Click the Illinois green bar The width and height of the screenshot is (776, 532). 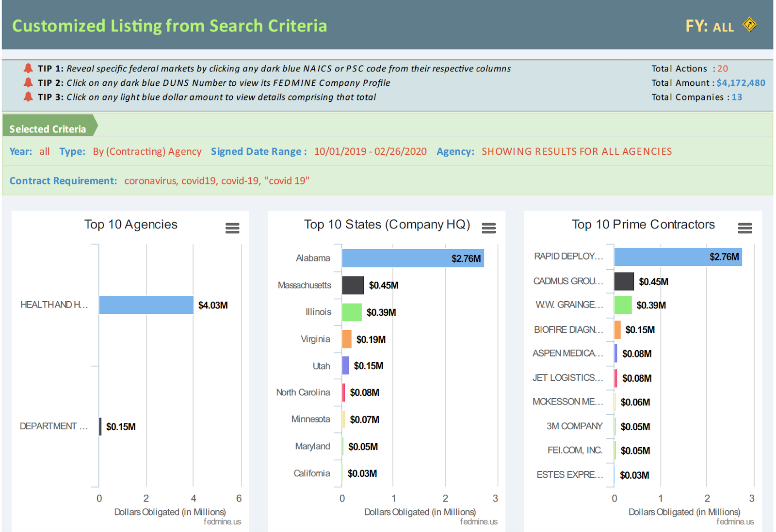pyautogui.click(x=352, y=312)
